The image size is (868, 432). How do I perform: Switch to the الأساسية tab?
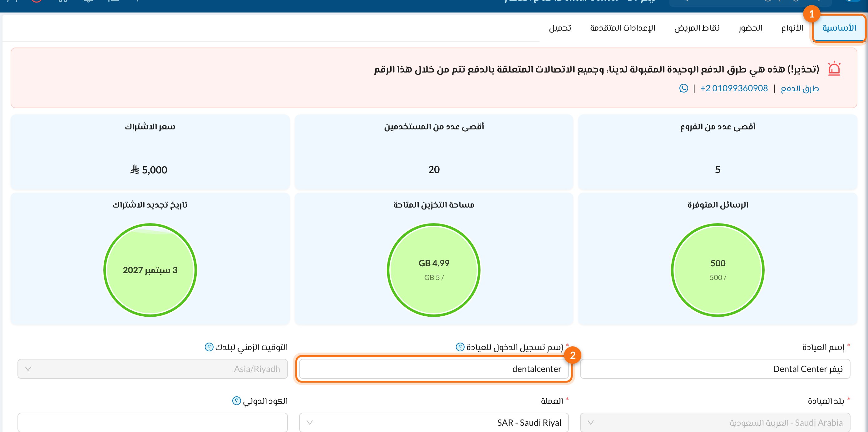[839, 28]
